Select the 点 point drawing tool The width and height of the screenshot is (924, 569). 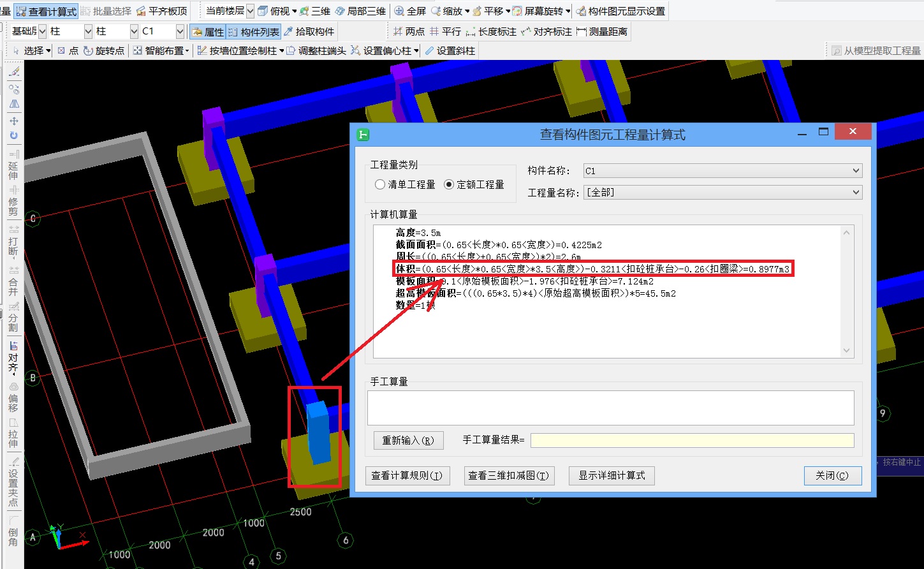(x=67, y=51)
